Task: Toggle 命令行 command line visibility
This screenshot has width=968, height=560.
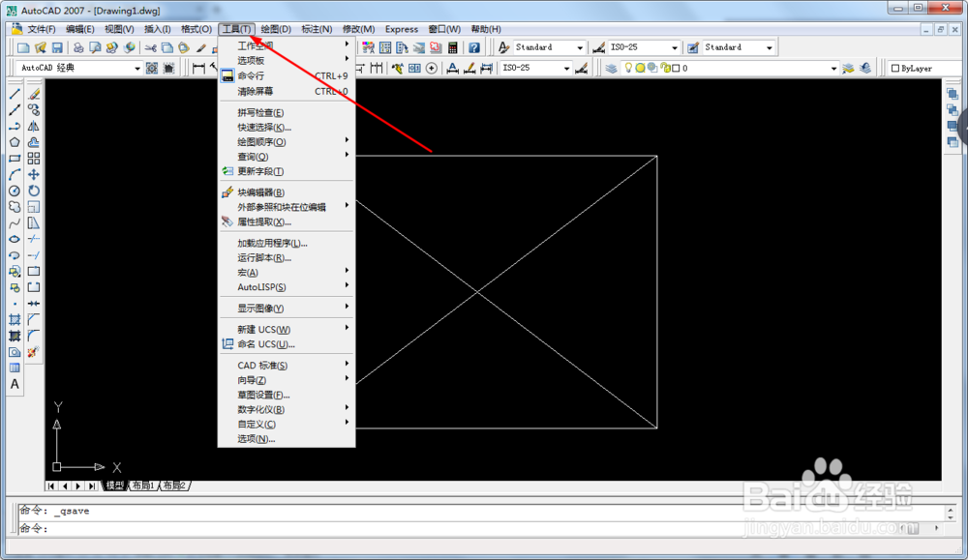Action: coord(287,75)
